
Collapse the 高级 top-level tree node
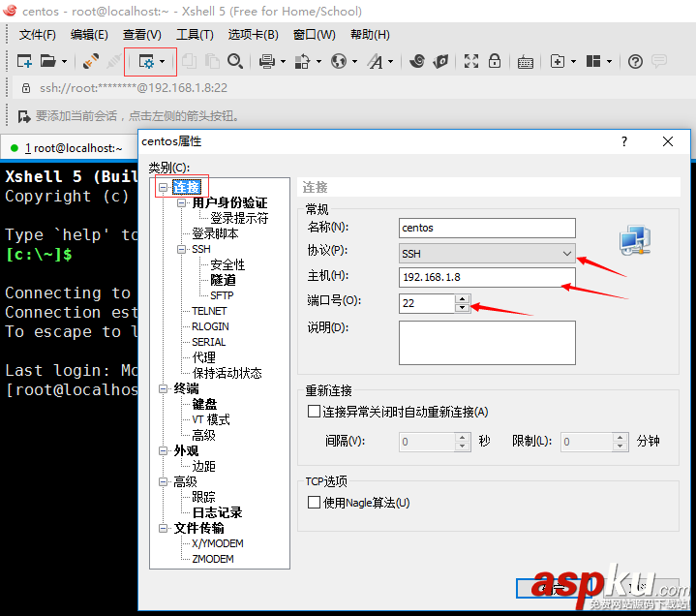pyautogui.click(x=164, y=481)
